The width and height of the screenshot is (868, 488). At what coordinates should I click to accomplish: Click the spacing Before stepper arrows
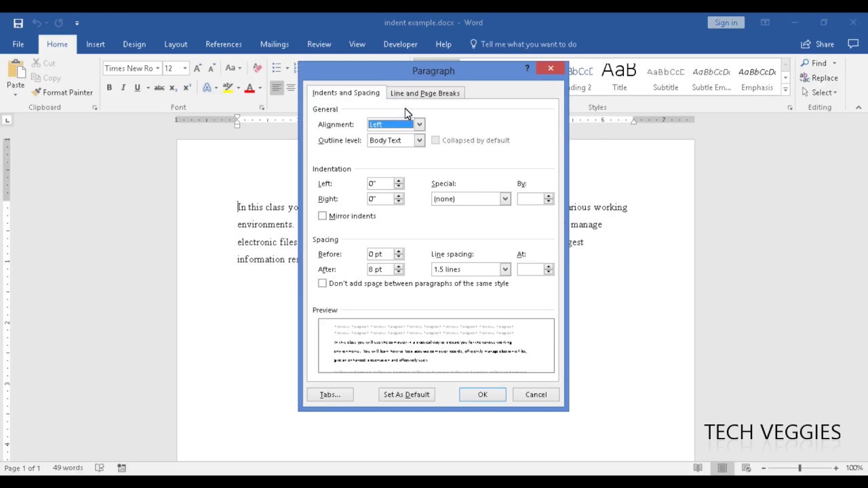click(399, 254)
